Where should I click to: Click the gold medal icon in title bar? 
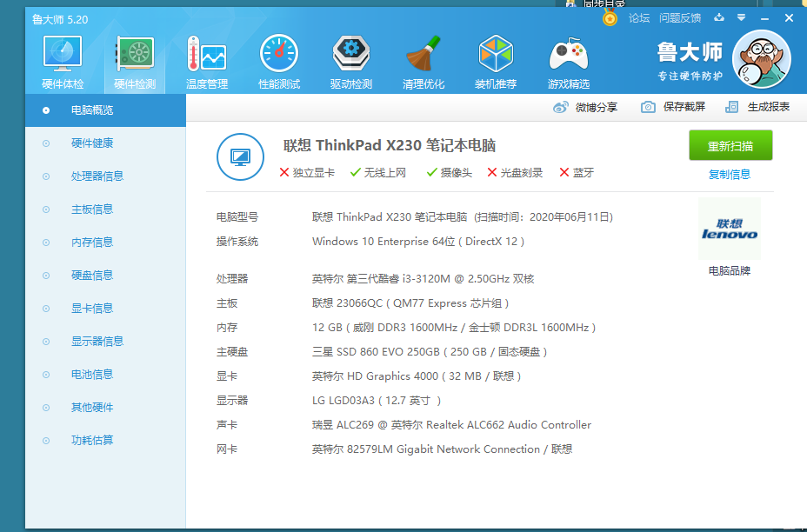tap(610, 17)
